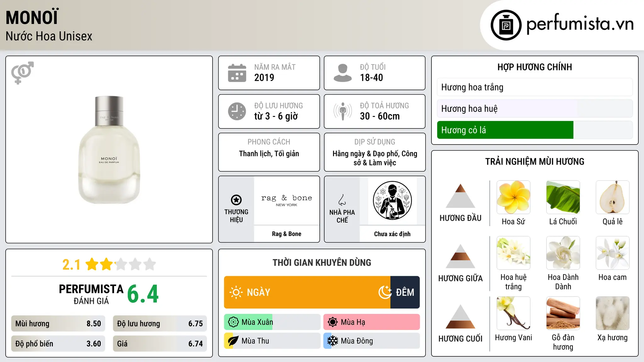Click the Mùa Thu season bar
644x362 pixels.
272,341
